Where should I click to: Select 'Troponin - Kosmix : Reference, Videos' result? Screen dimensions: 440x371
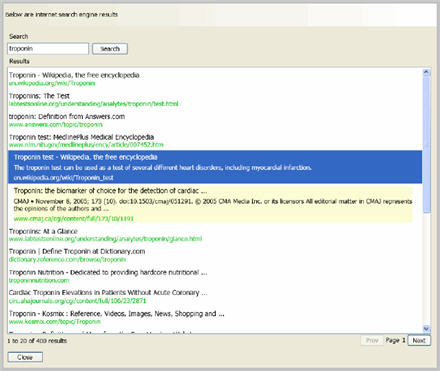tap(116, 314)
